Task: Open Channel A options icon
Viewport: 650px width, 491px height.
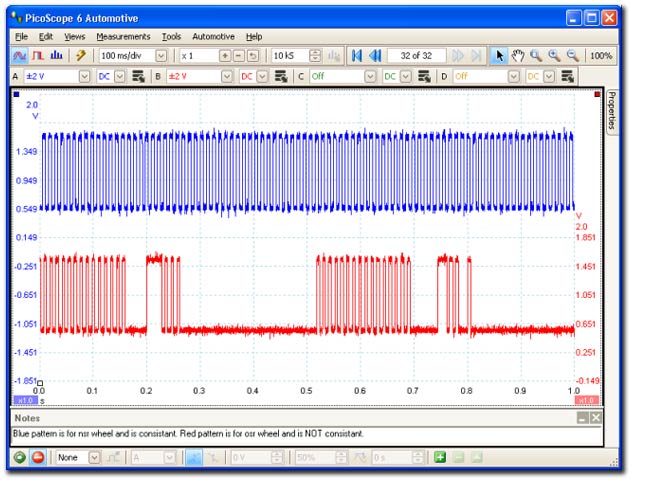Action: click(138, 77)
